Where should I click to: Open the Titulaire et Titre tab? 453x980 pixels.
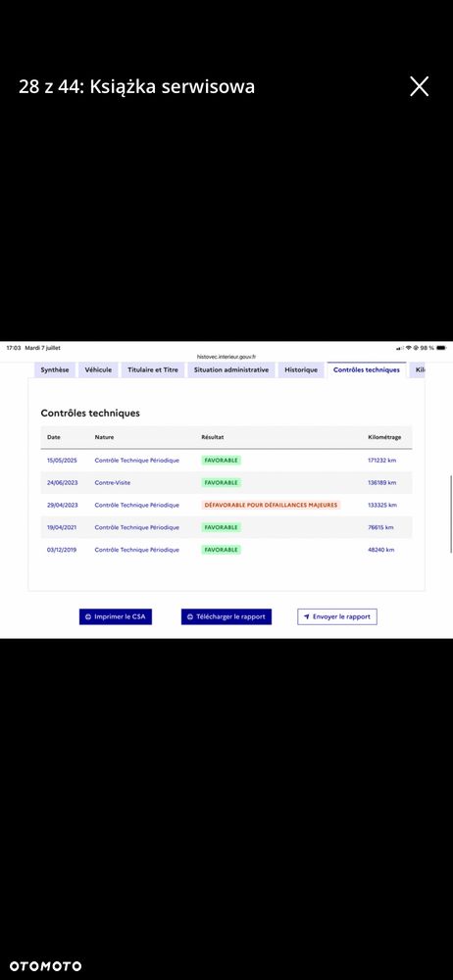click(x=153, y=370)
